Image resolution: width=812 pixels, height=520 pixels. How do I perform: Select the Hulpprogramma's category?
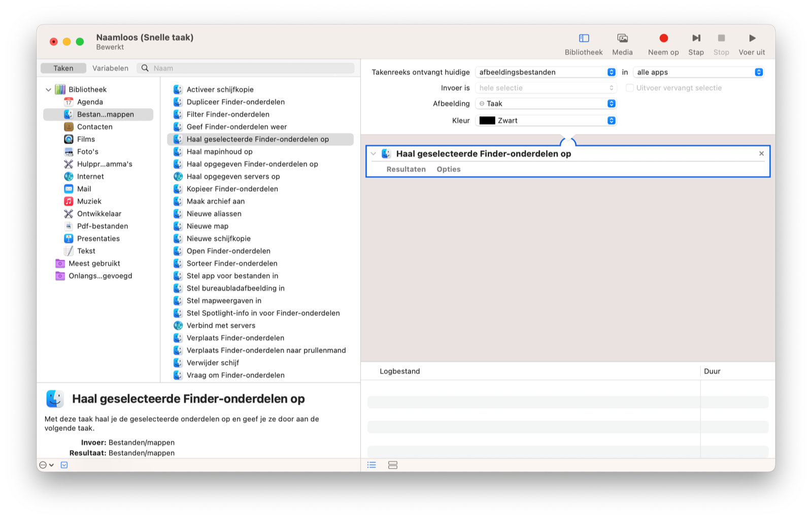point(98,164)
